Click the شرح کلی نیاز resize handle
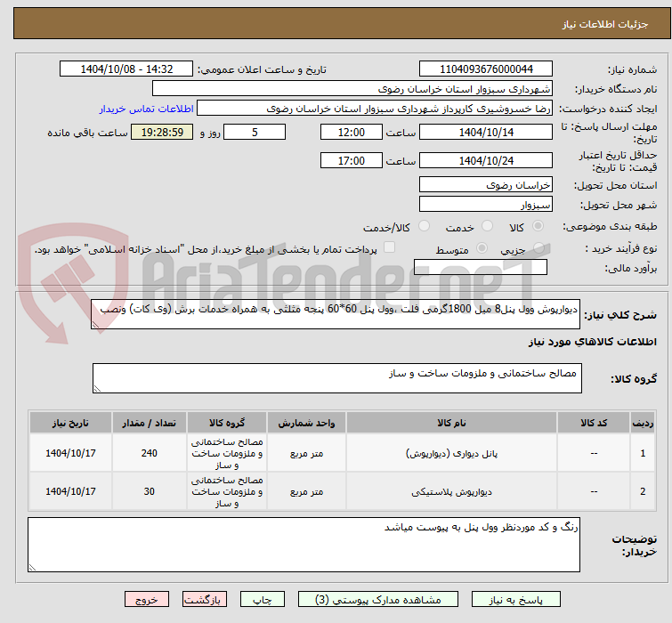672x623 pixels. pos(95,325)
